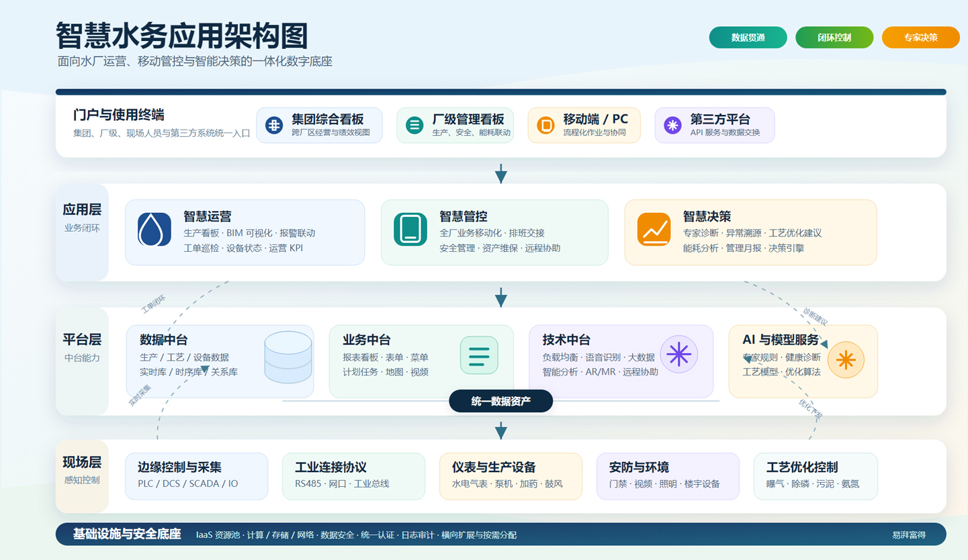Image resolution: width=968 pixels, height=560 pixels.
Task: Open the 集团综合看板 card
Action: coord(320,126)
